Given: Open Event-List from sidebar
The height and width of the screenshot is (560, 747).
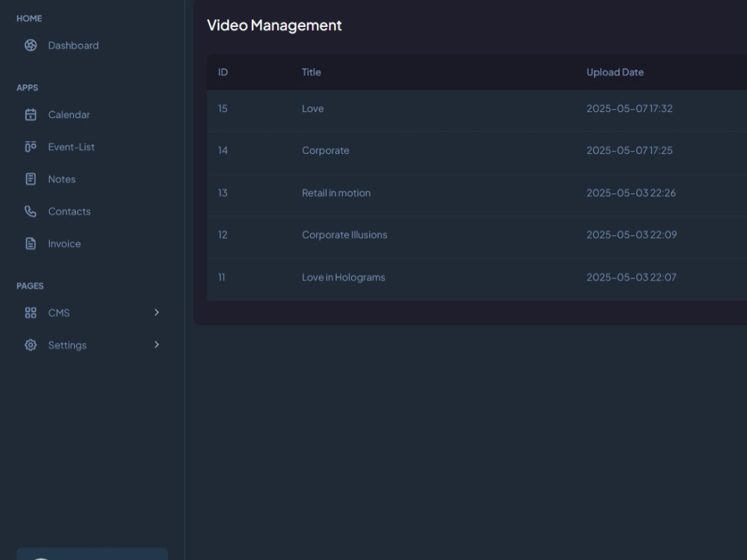Looking at the screenshot, I should coord(71,147).
